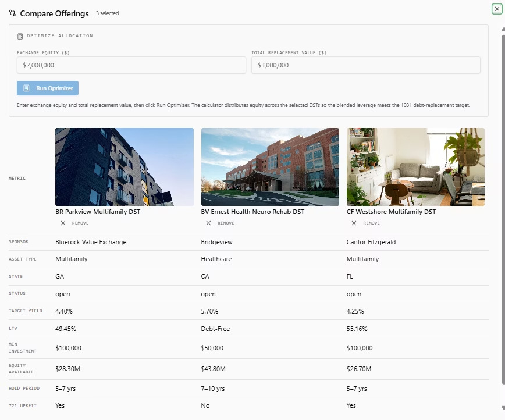
Task: Click the state value GA
Action: pos(59,276)
